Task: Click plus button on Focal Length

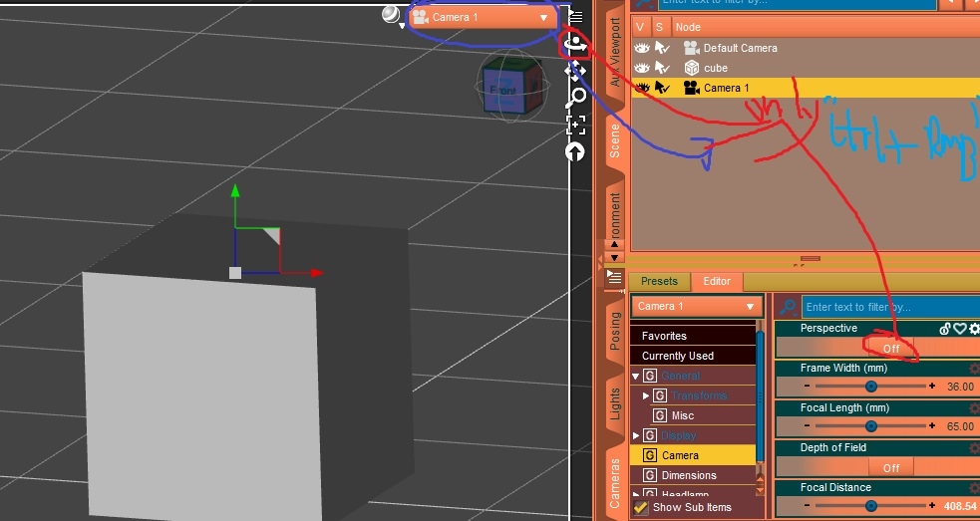Action: tap(932, 426)
